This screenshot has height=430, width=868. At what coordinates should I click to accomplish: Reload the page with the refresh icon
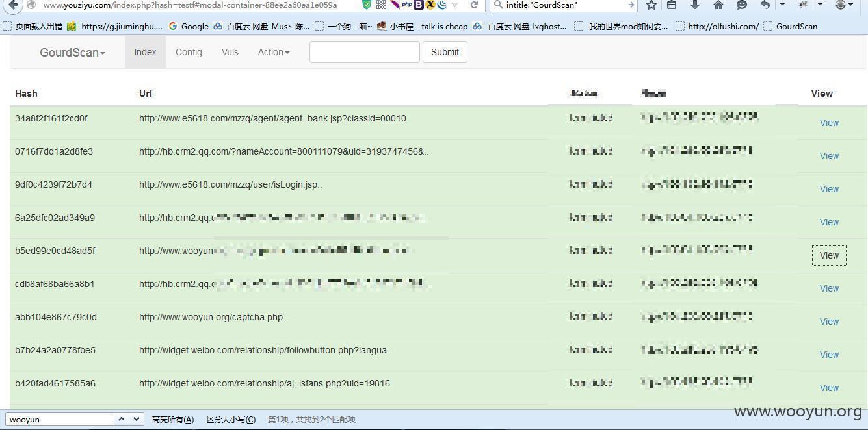point(475,5)
